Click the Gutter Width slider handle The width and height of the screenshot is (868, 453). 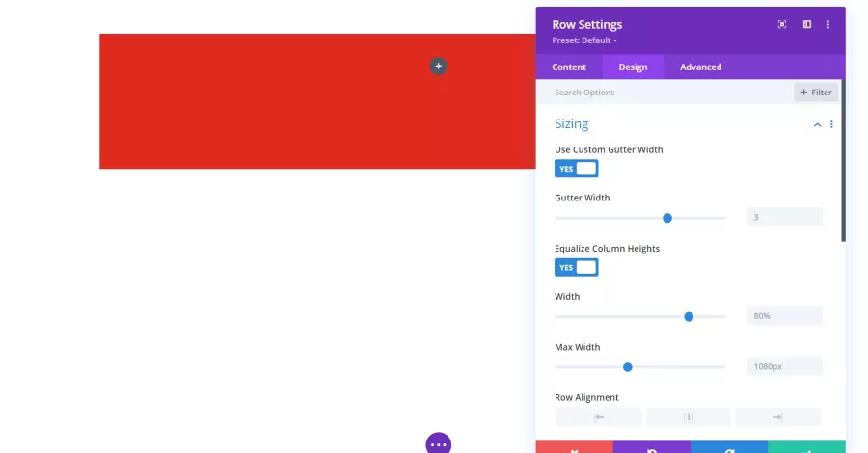tap(667, 218)
